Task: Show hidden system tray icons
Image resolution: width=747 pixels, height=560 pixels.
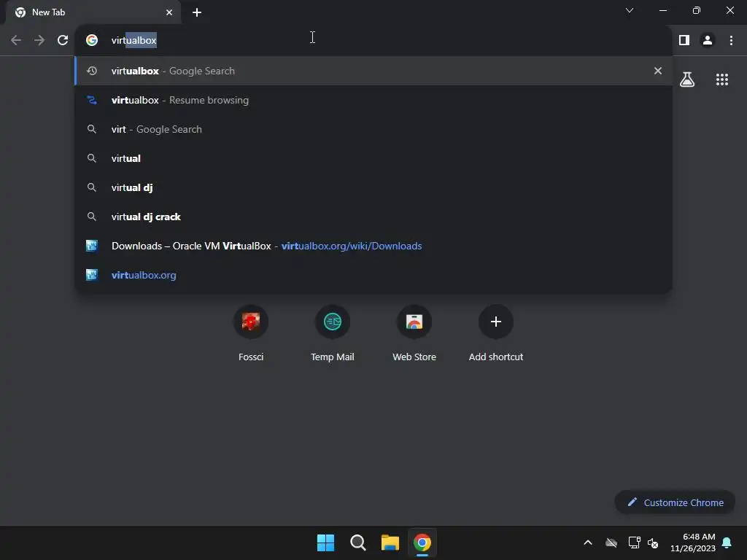Action: pos(588,542)
